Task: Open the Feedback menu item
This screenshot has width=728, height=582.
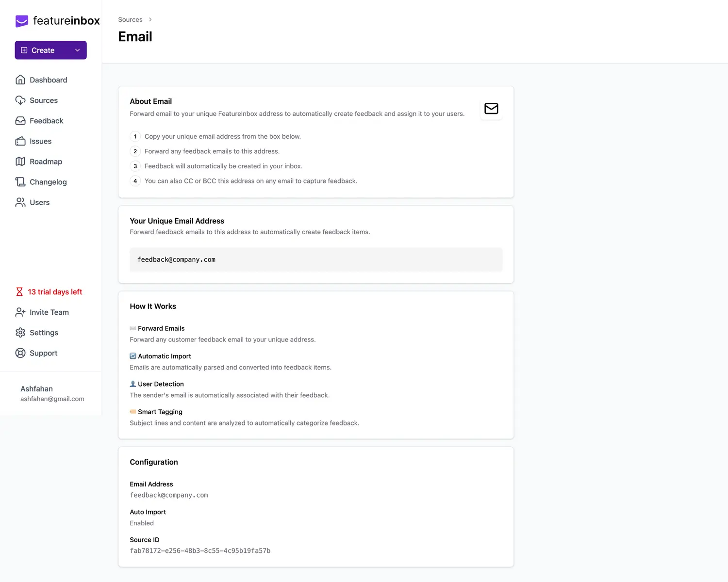Action: point(46,121)
